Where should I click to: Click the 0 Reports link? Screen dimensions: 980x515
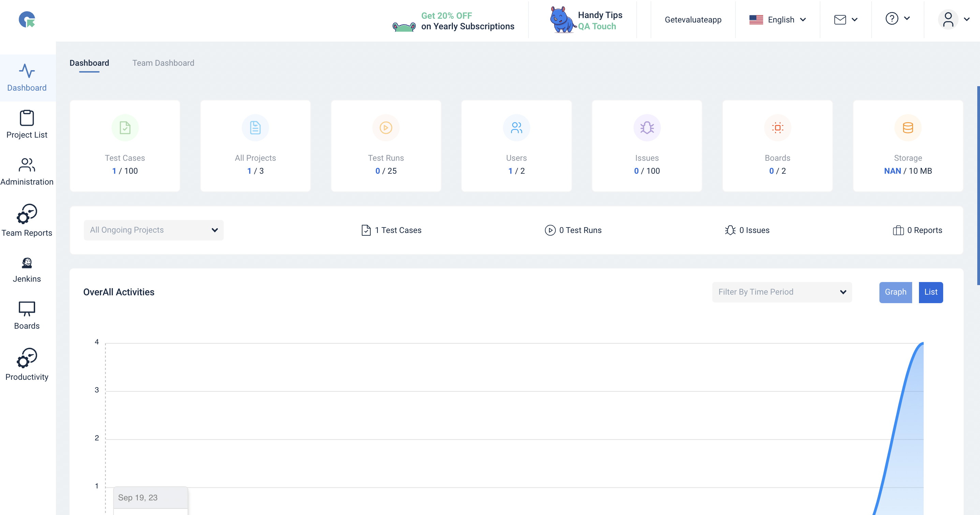tap(917, 230)
